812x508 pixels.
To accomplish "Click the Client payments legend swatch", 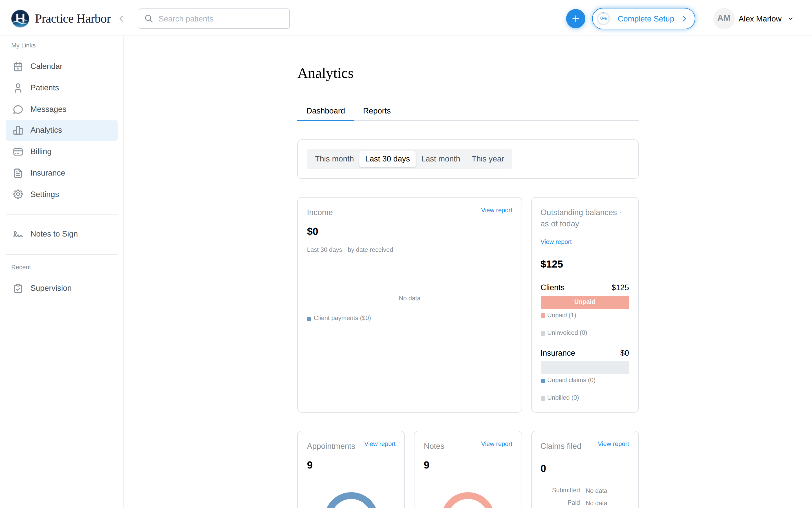I will click(x=309, y=319).
